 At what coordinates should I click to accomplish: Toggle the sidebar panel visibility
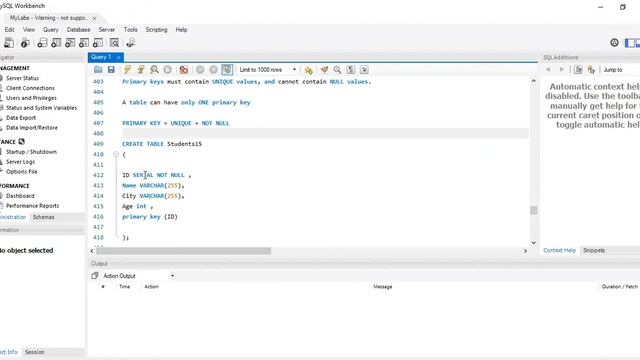tap(630, 42)
